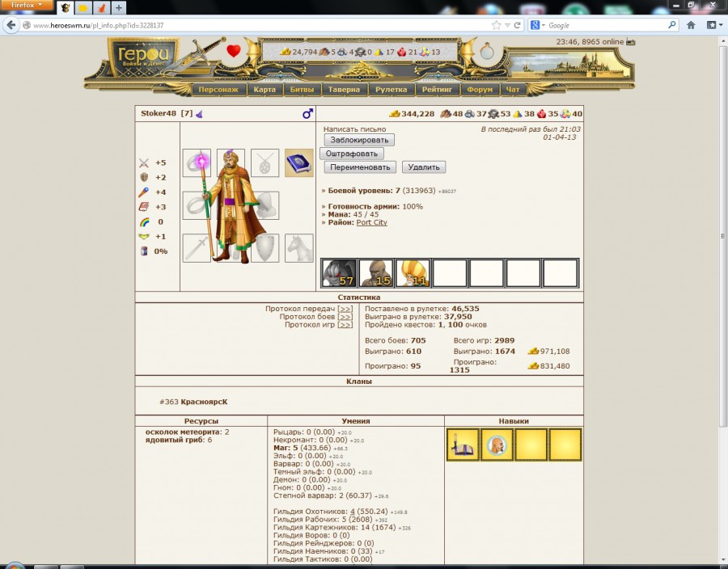Open the Google search engine dropdown
The width and height of the screenshot is (728, 569).
(x=538, y=25)
